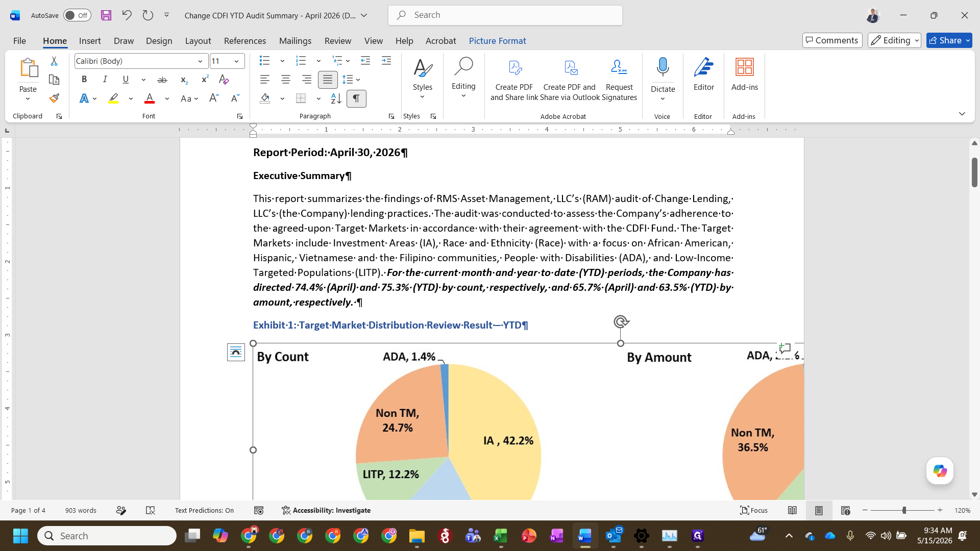The height and width of the screenshot is (551, 980).
Task: Switch to Read Mode view
Action: tap(792, 510)
